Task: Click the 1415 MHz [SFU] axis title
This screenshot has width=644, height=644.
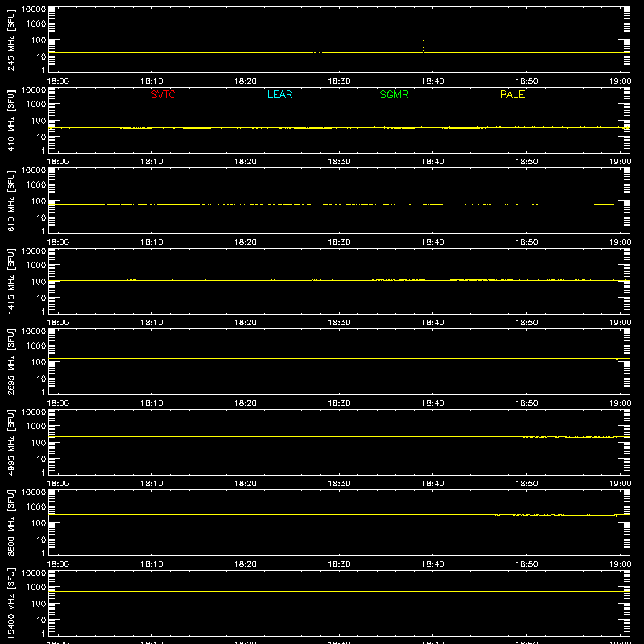Action: 10,281
